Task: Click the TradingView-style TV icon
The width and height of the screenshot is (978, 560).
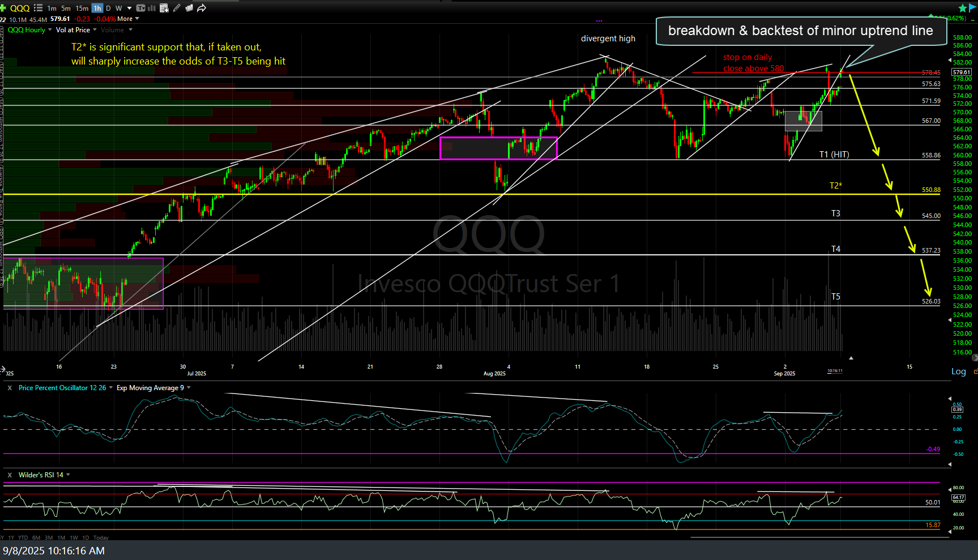Action: [x=140, y=8]
